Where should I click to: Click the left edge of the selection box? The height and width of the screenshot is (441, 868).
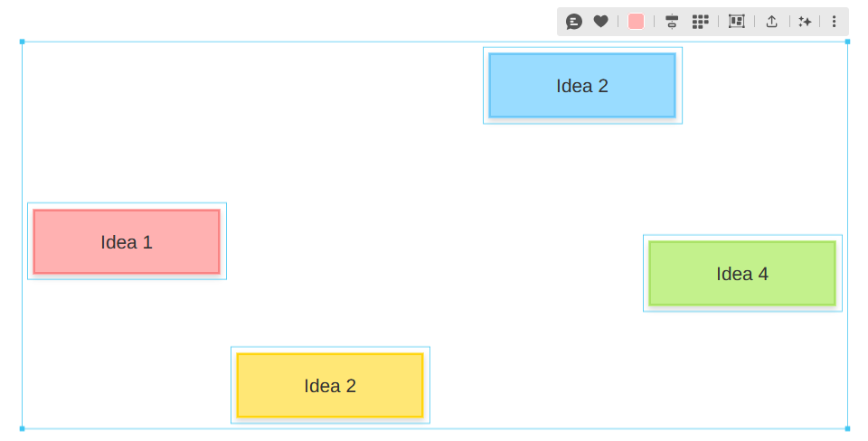22,136
